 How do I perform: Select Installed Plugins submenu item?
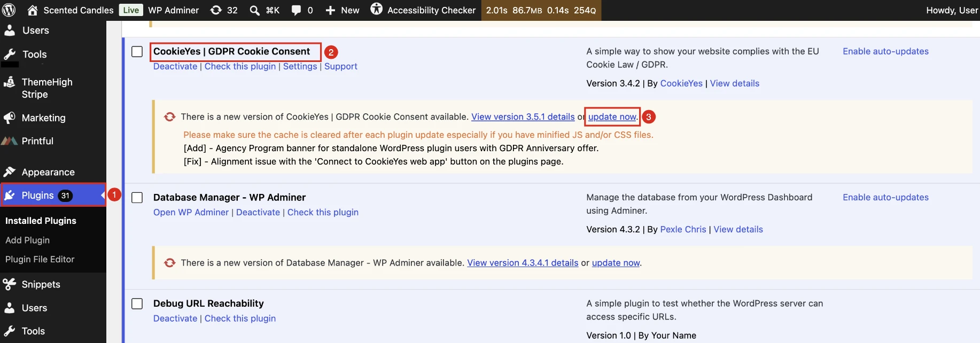[x=41, y=221]
